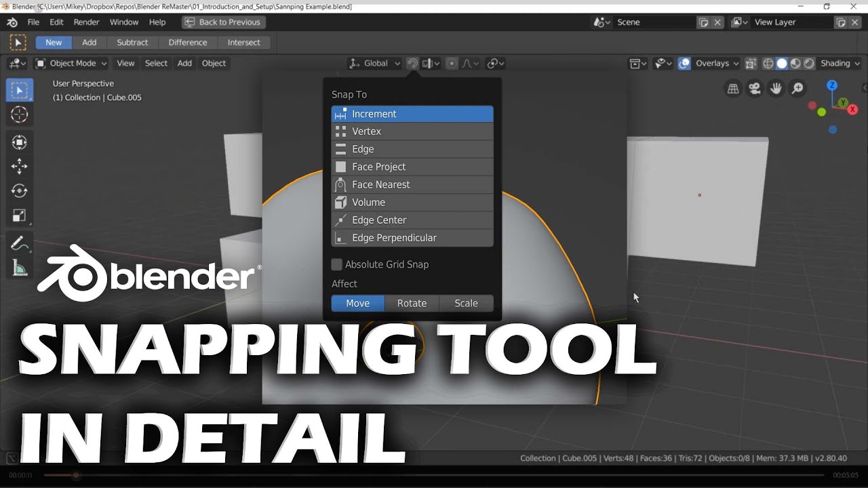Viewport: 868px width, 488px height.
Task: Toggle Move under Affect
Action: [358, 303]
